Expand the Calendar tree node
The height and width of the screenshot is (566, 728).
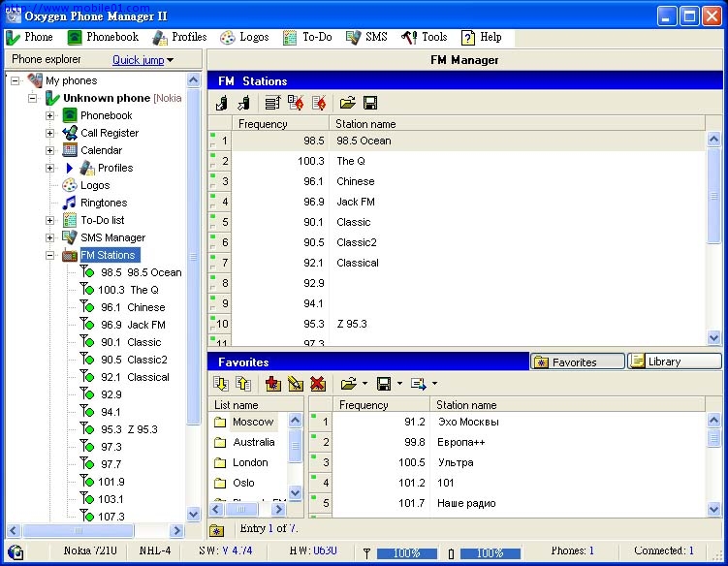point(50,150)
